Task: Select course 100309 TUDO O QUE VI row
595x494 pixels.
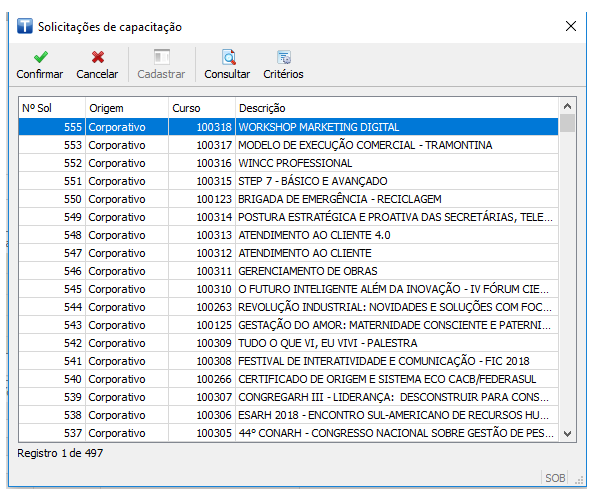Action: [288, 343]
